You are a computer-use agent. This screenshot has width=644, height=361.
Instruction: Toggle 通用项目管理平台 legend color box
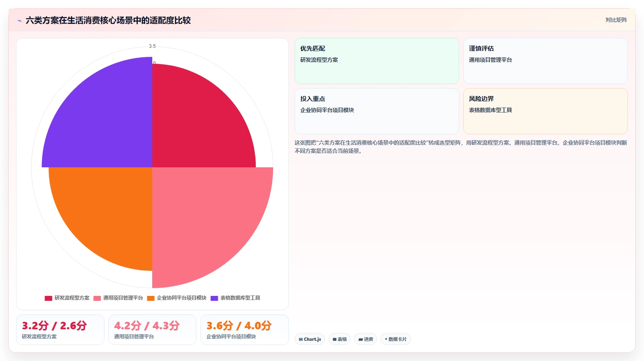97,298
